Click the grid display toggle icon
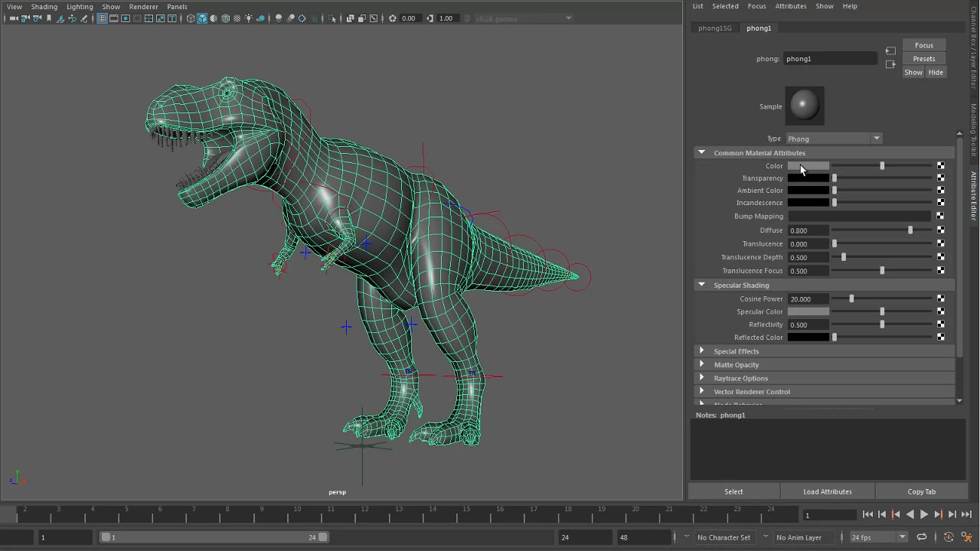 (102, 18)
